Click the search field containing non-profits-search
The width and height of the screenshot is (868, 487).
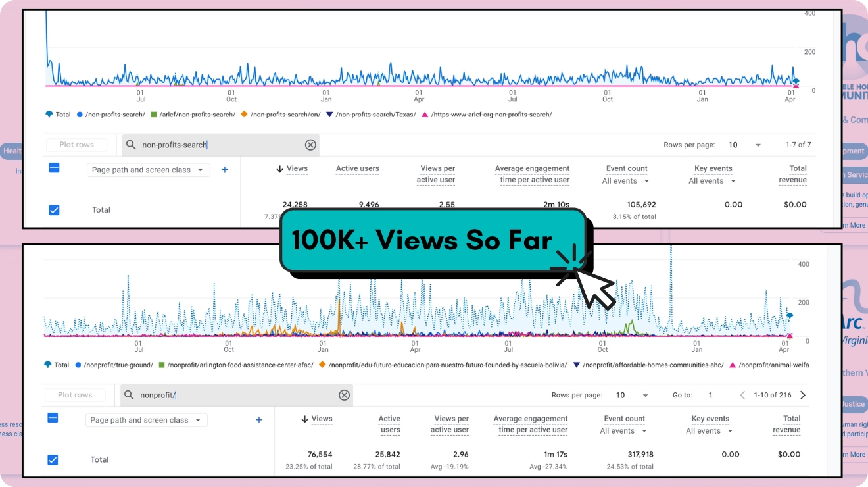(221, 145)
